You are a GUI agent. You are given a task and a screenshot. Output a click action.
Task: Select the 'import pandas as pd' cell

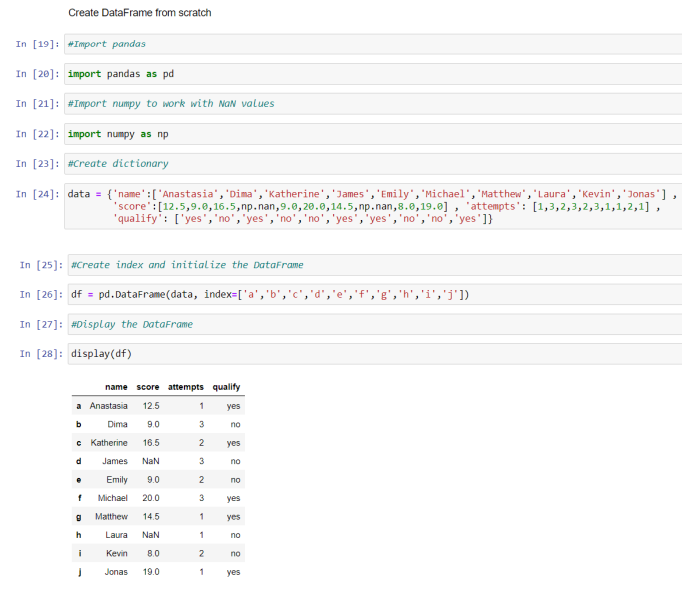pyautogui.click(x=373, y=74)
